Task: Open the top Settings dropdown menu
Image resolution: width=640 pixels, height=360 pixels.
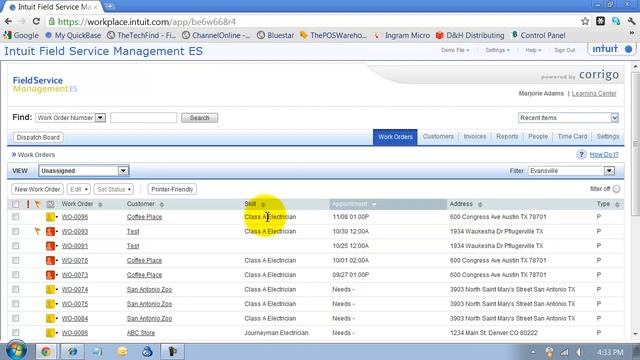Action: coord(498,50)
